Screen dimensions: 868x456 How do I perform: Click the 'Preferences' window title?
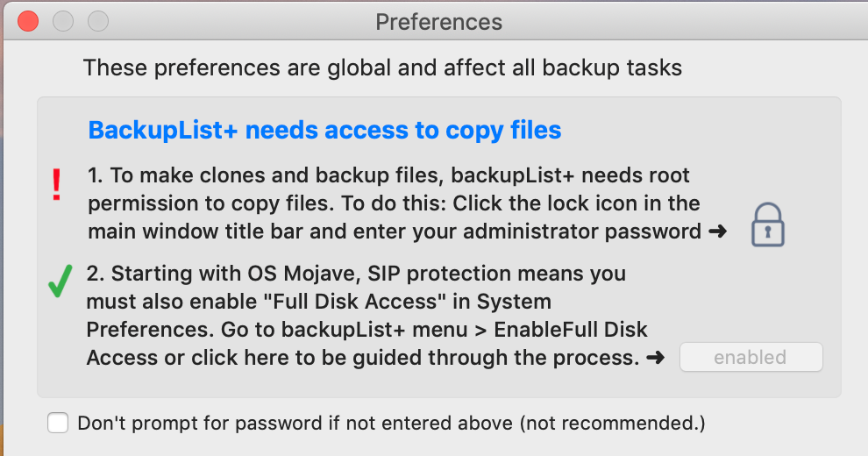(x=438, y=21)
